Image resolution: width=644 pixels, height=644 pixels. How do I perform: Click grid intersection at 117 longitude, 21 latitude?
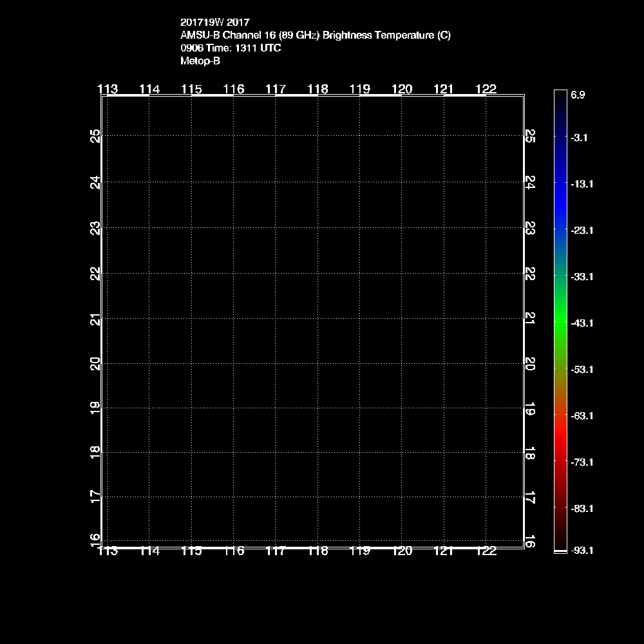276,319
